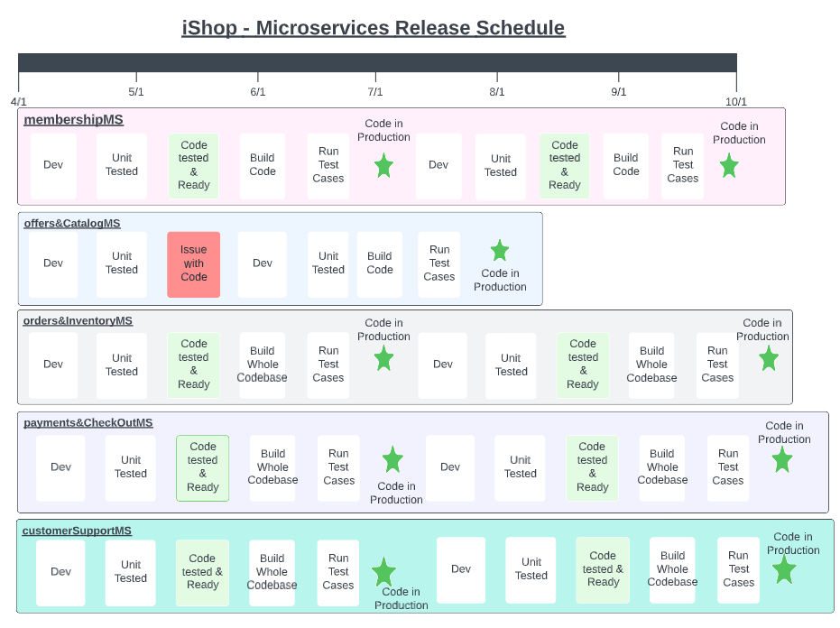Viewport: 840px width, 628px height.
Task: Click the iShop Microservices Release Schedule title
Action: (x=374, y=28)
